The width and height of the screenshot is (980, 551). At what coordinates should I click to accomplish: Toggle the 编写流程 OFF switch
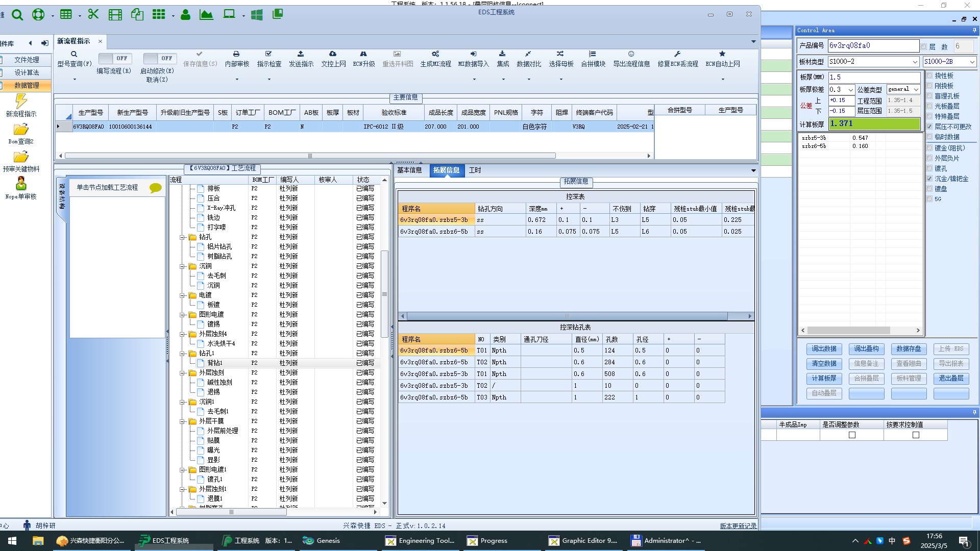click(x=114, y=59)
